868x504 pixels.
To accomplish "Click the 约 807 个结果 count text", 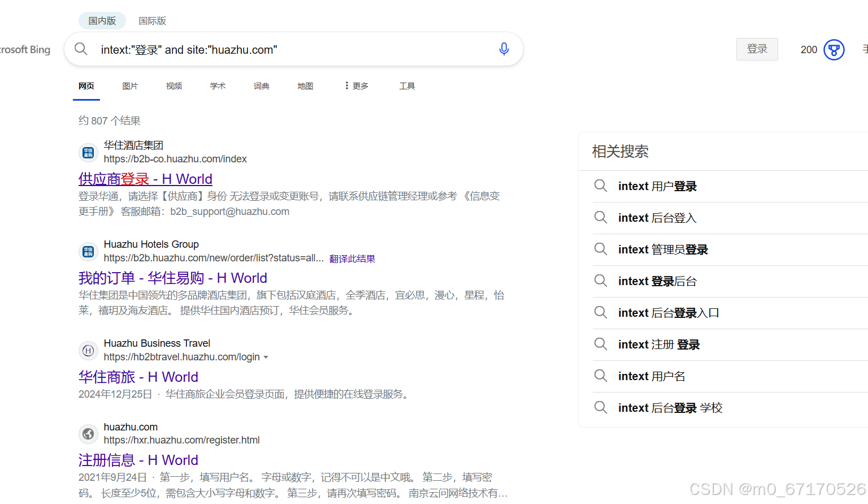I will [x=110, y=120].
